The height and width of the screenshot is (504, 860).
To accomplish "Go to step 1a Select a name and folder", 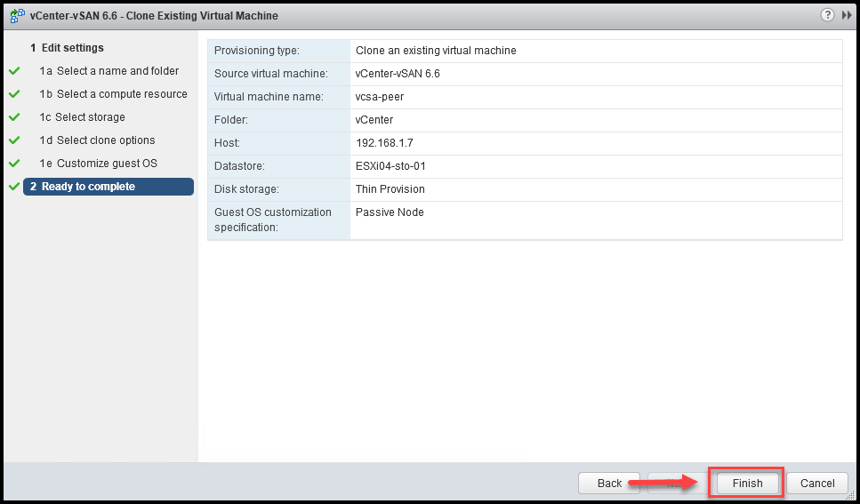I will (109, 71).
